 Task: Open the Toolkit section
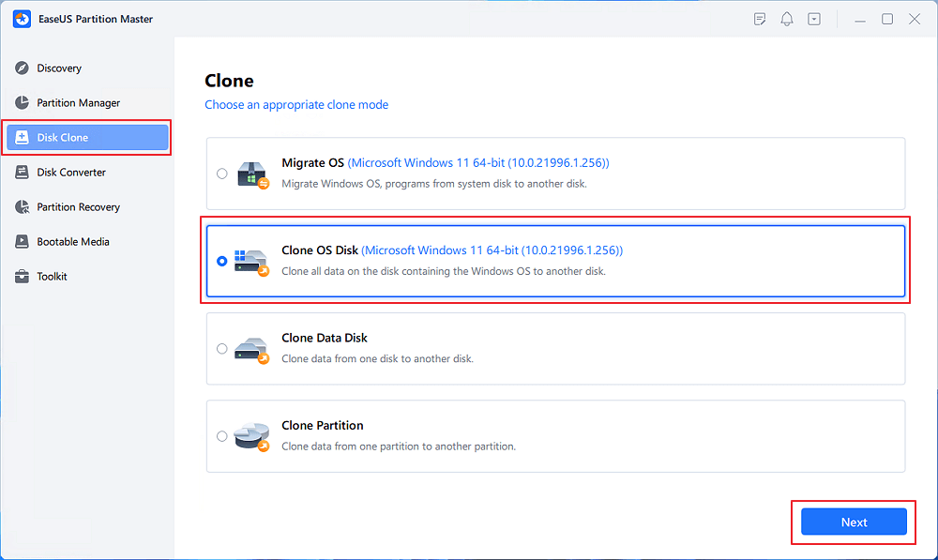pos(87,277)
